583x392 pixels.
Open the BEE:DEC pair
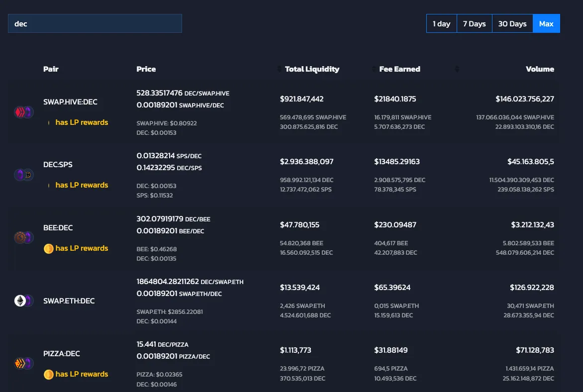click(58, 228)
